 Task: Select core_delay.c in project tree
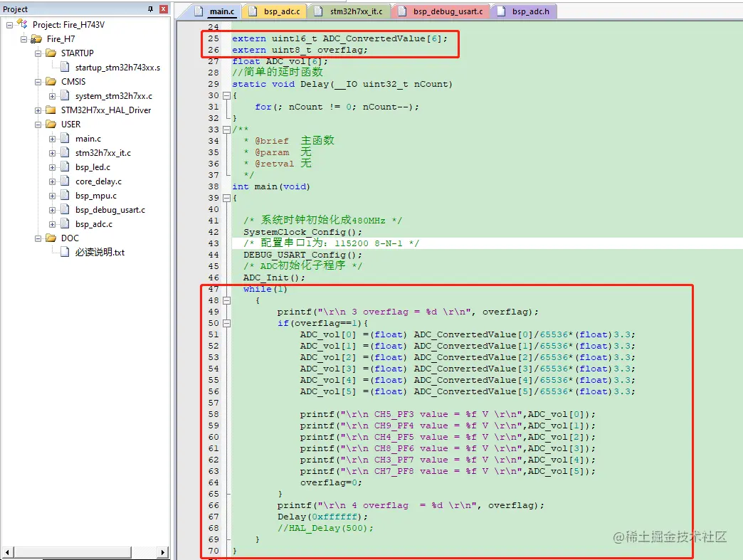(x=98, y=181)
